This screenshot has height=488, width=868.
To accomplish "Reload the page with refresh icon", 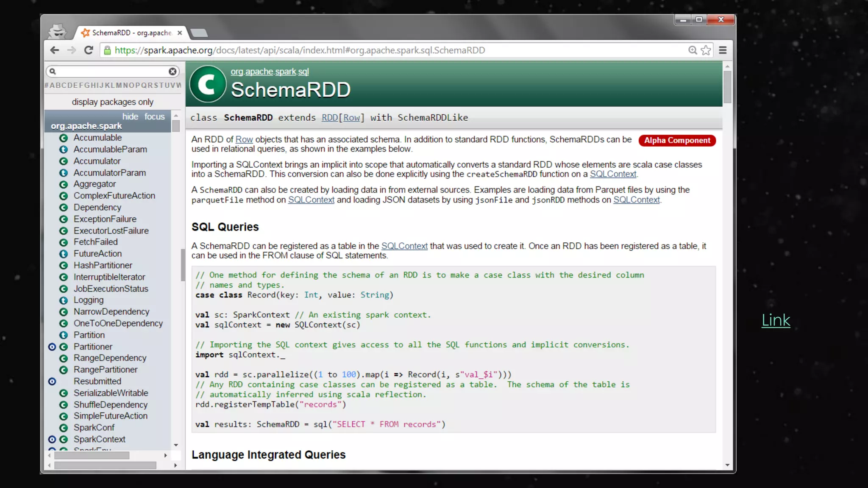I will click(89, 50).
